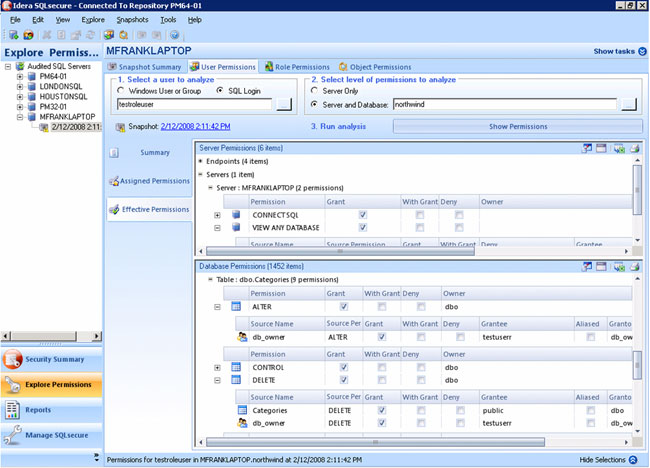This screenshot has height=468, width=650.
Task: Click the explore permissions cube toolbar icon
Action: point(109,35)
